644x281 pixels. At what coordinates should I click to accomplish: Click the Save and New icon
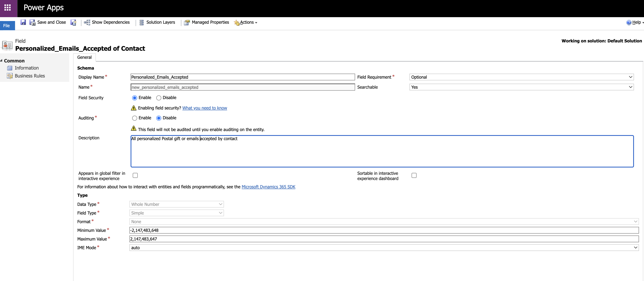click(73, 23)
